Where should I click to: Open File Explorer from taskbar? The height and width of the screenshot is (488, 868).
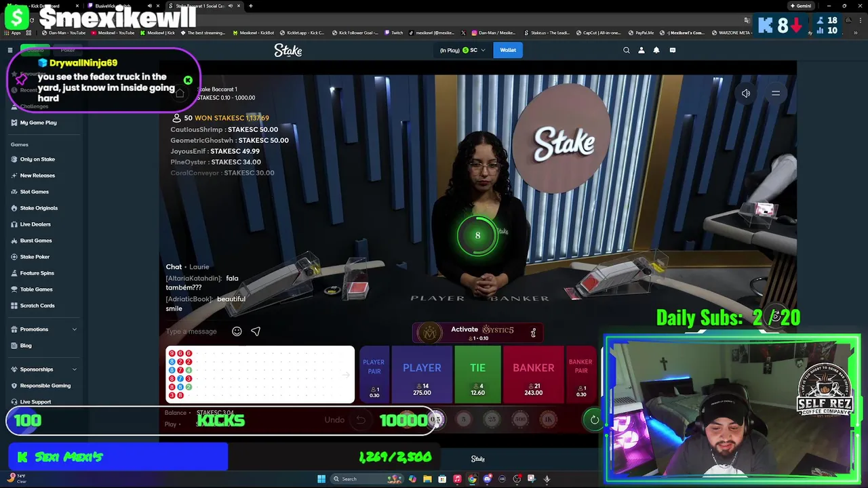(x=427, y=479)
